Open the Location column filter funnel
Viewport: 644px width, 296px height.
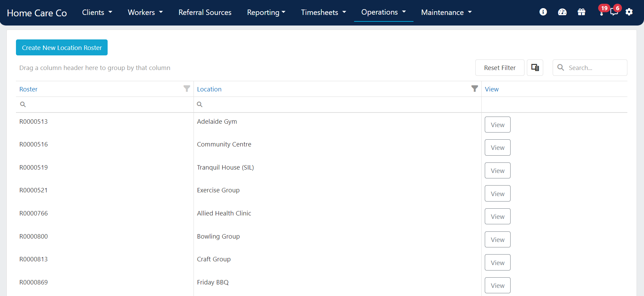(x=475, y=89)
